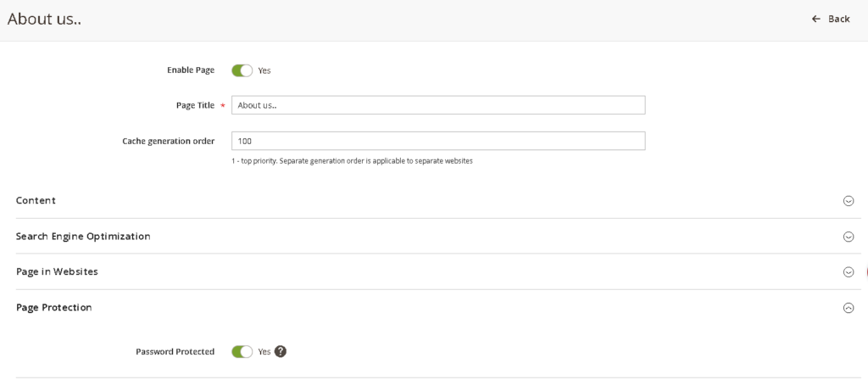868x391 pixels.
Task: Toggle the Enable Page switch
Action: click(x=242, y=70)
